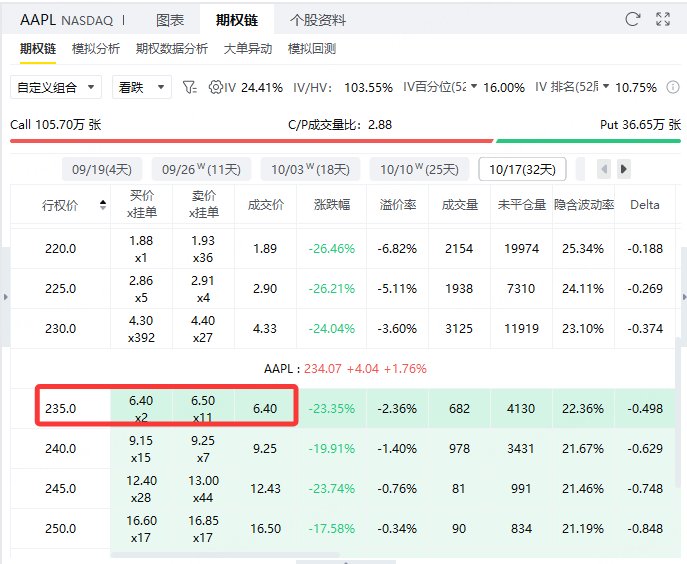Click the 6.50 ask for strike 235.0
This screenshot has width=687, height=564.
(203, 401)
